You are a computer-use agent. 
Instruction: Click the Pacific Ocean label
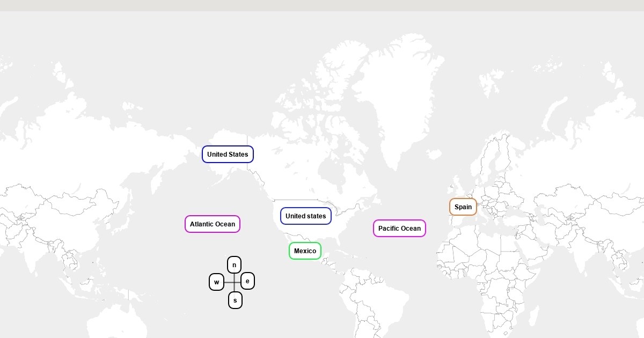[399, 228]
